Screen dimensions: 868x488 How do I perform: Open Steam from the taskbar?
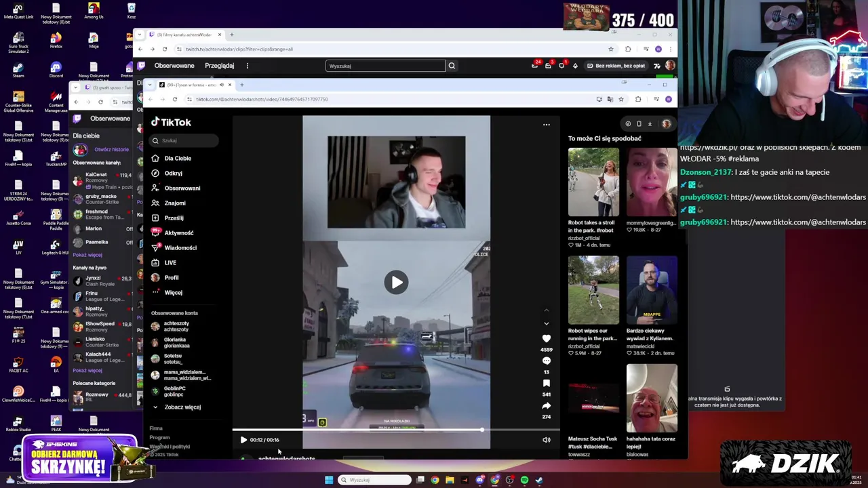pyautogui.click(x=539, y=480)
